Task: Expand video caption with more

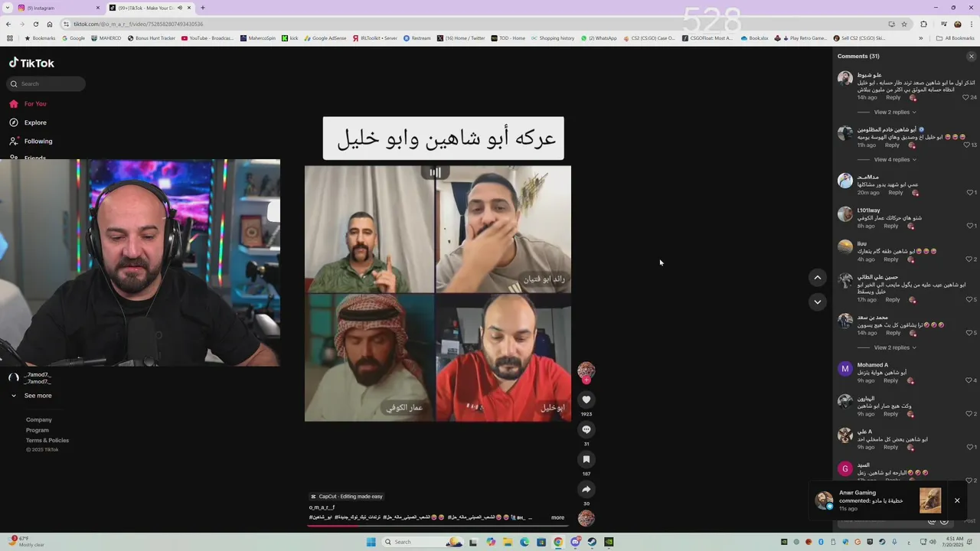Action: [557, 517]
